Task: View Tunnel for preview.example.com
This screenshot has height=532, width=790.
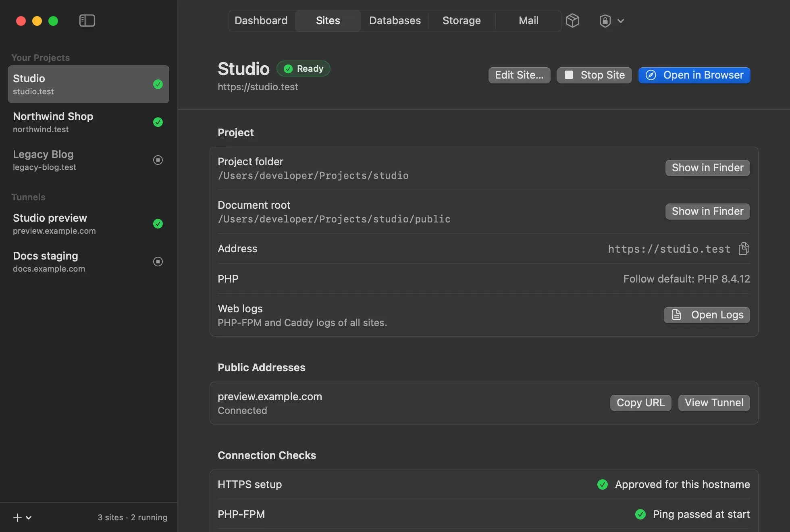Action: pyautogui.click(x=714, y=403)
